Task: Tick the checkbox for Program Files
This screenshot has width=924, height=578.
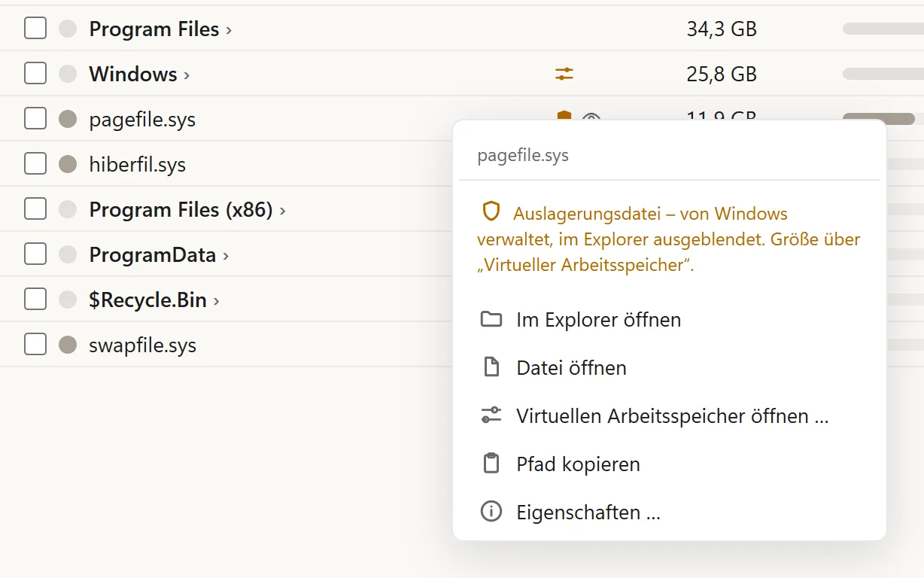Action: click(35, 29)
